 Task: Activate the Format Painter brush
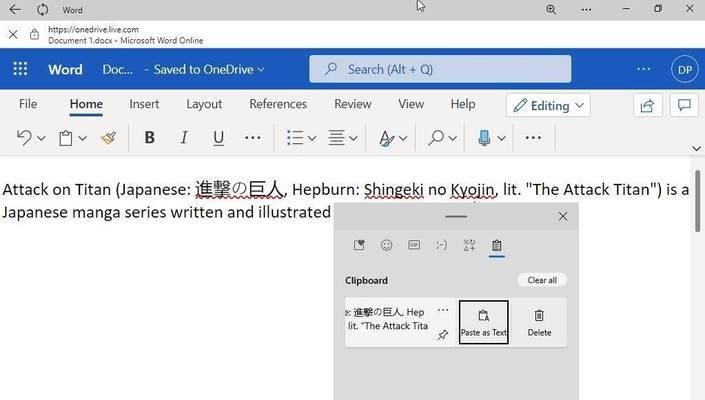tap(108, 138)
